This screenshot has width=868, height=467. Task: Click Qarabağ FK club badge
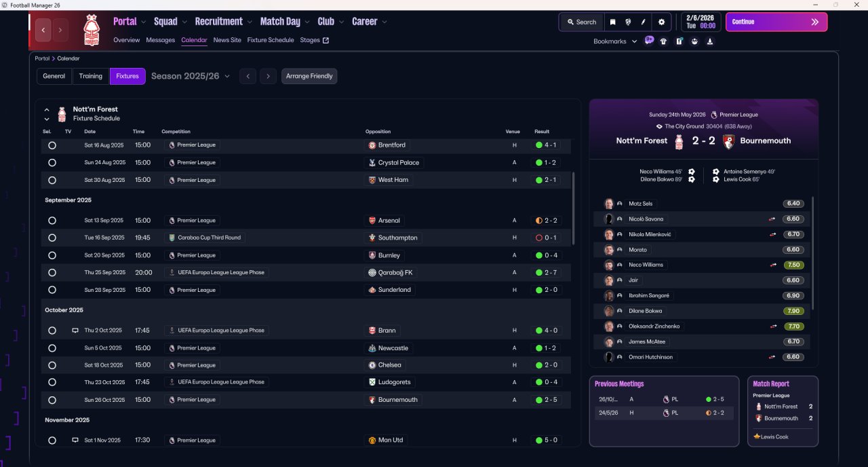click(372, 273)
